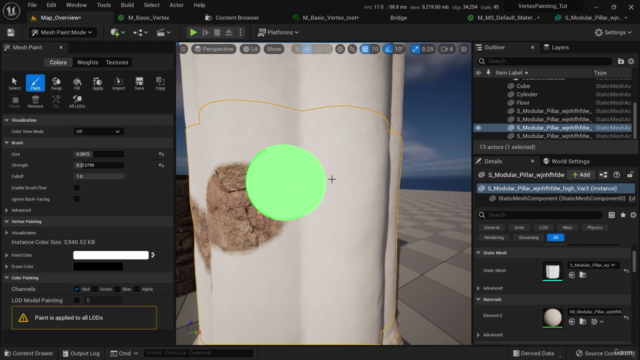
Task: Toggle the Details favorites star filter
Action: point(623,215)
